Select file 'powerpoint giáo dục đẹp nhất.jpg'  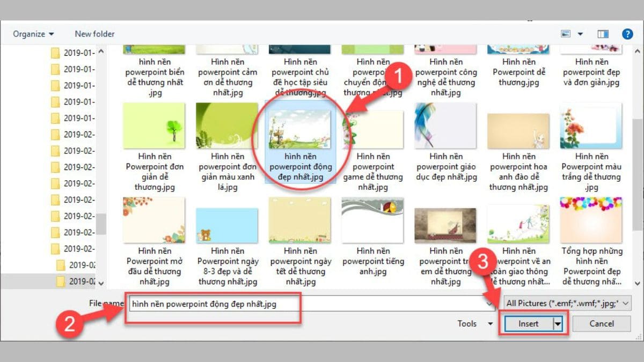click(x=446, y=142)
